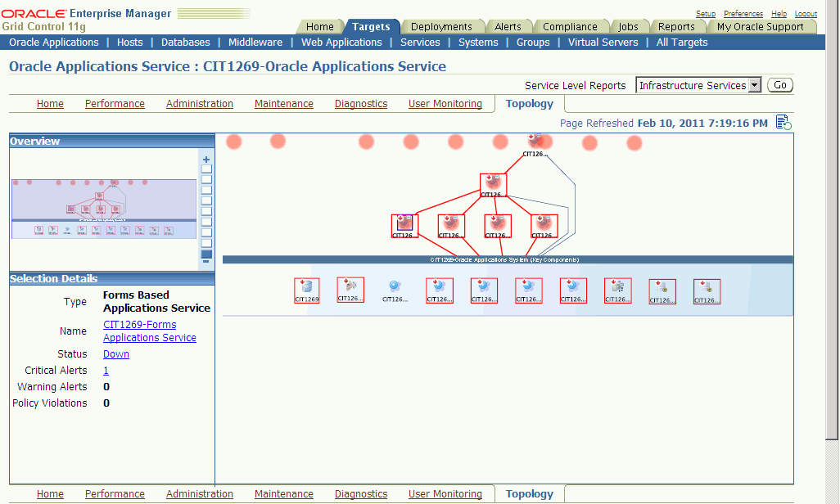
Task: Click the bottom Diagnostics link
Action: click(x=361, y=494)
